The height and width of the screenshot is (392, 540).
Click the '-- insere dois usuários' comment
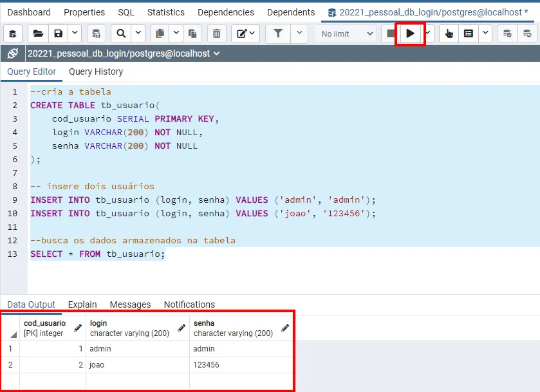coord(92,186)
